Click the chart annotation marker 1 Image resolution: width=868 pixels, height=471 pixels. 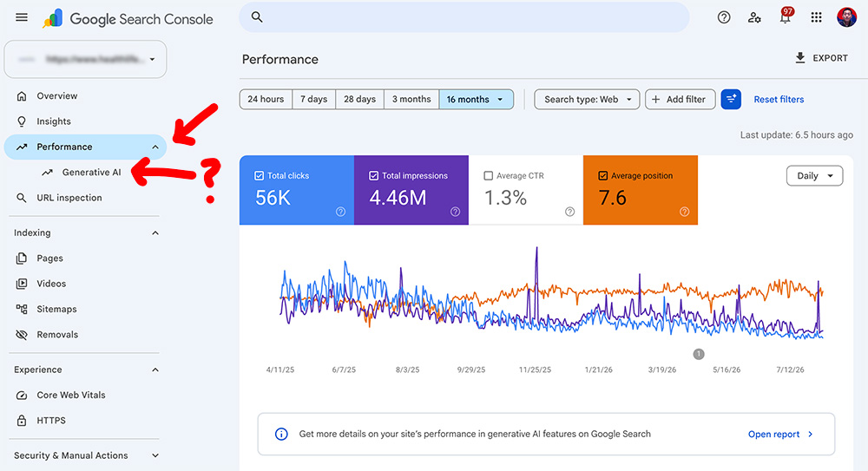699,354
